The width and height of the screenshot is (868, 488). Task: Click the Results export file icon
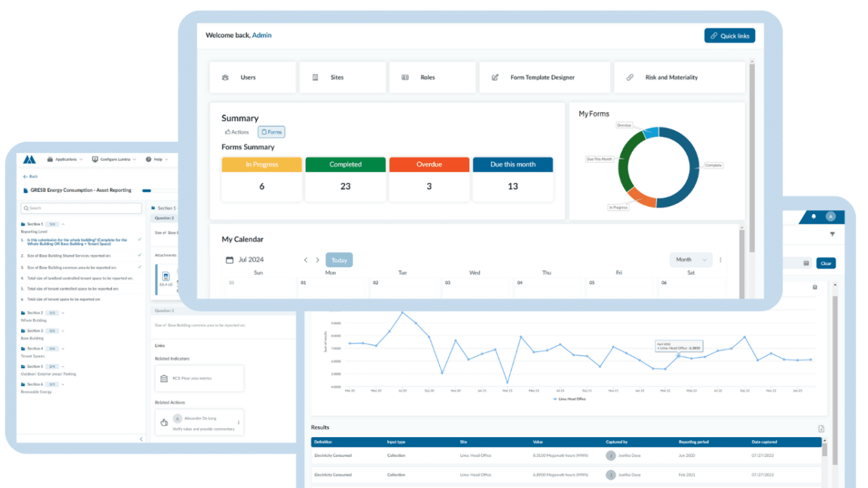tap(821, 428)
